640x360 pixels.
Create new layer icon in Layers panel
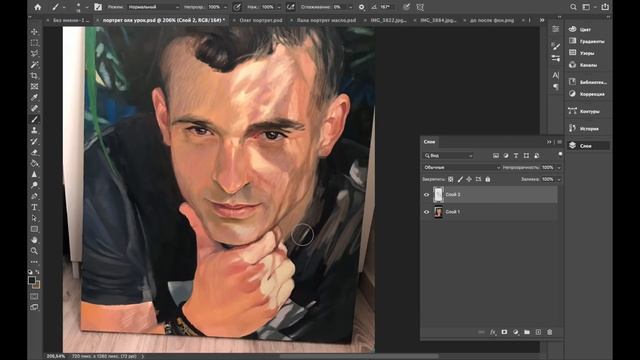click(538, 332)
